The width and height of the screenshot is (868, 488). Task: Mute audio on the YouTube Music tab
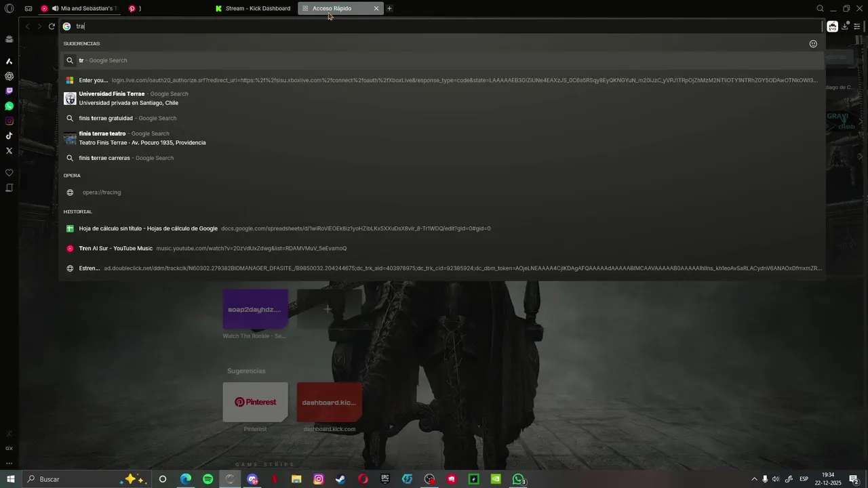point(55,9)
